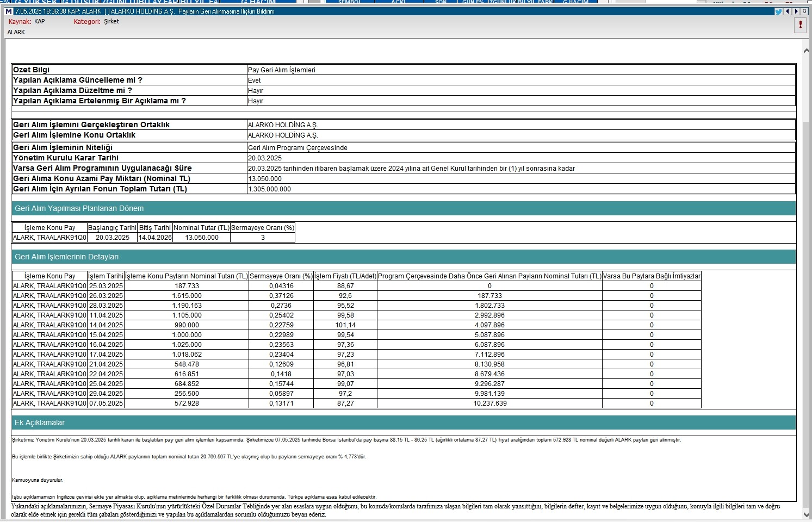This screenshot has height=522, width=812.
Task: Click the 22.04.2025 date cell
Action: pos(106,374)
